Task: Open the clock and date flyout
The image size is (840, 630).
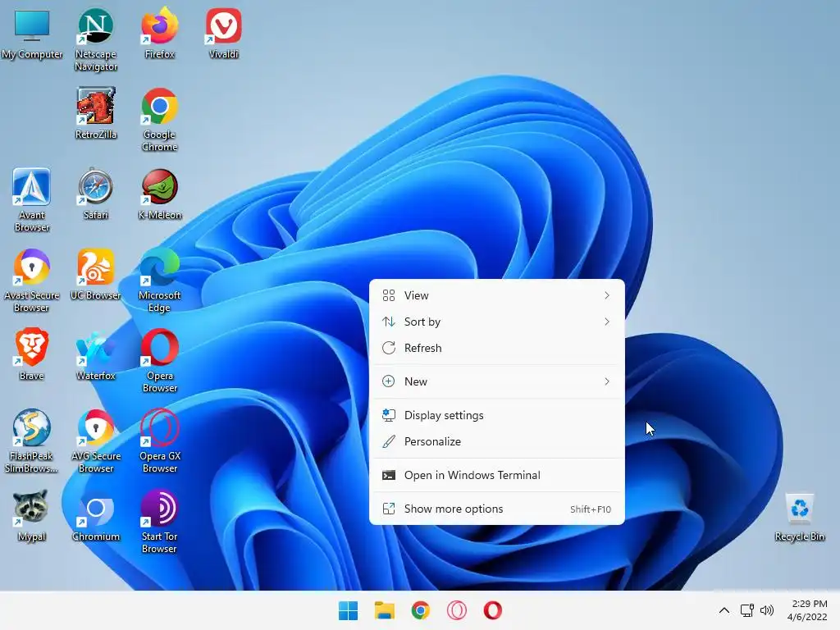Action: 807,610
